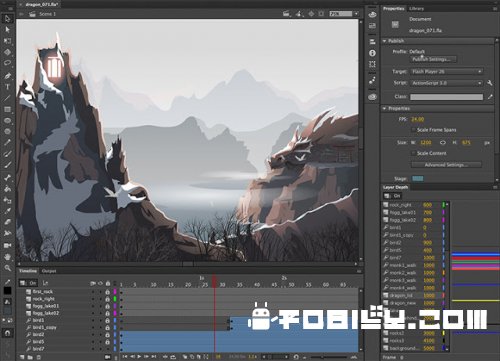500x361 pixels.
Task: Click the wrench icon beside Script
Action: point(490,83)
